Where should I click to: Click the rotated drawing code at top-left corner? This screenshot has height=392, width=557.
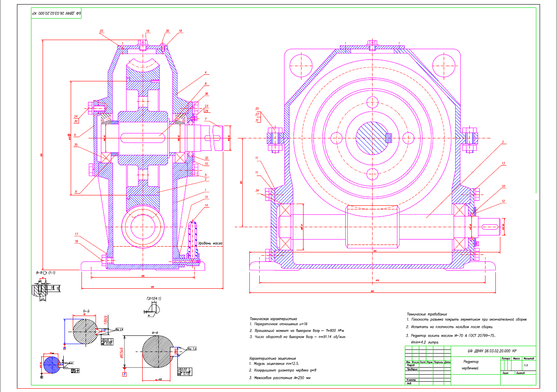(x=57, y=14)
